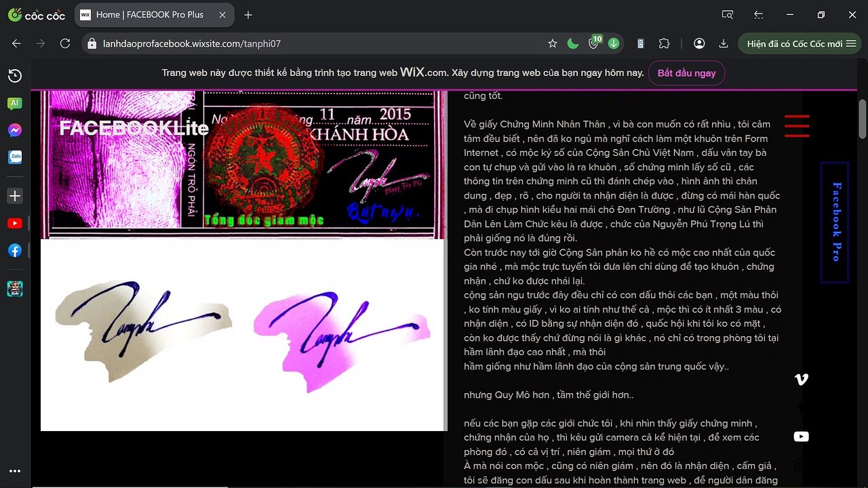Screen dimensions: 868x488
Task: Click 'Hiện đã có Cốc Cốc mới' update button
Action: coord(802,43)
